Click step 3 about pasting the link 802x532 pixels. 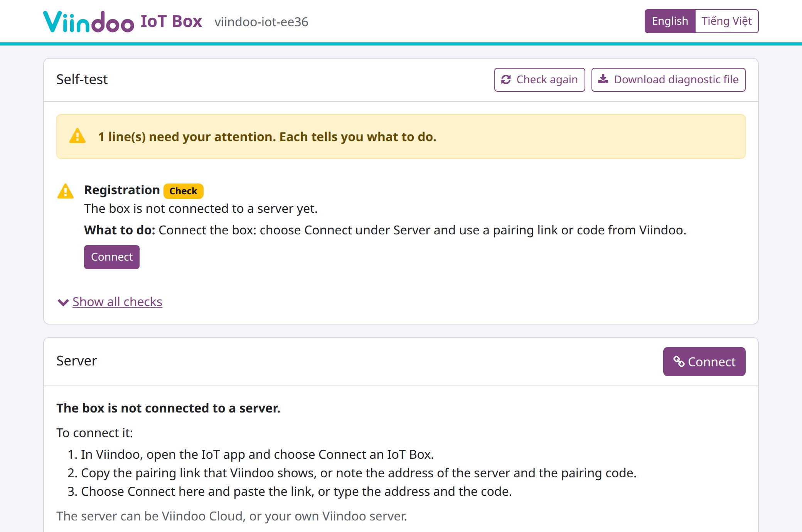290,492
